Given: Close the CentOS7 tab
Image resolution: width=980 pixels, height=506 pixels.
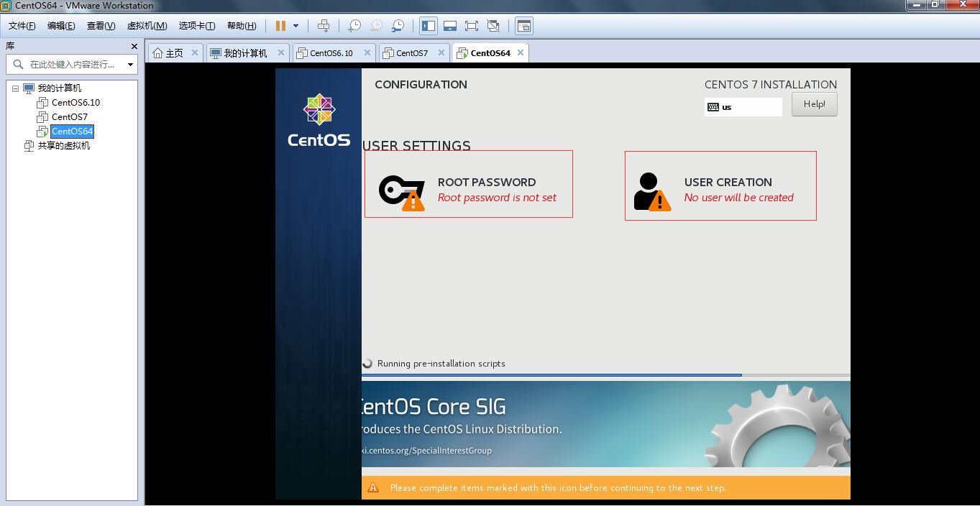Looking at the screenshot, I should (441, 52).
